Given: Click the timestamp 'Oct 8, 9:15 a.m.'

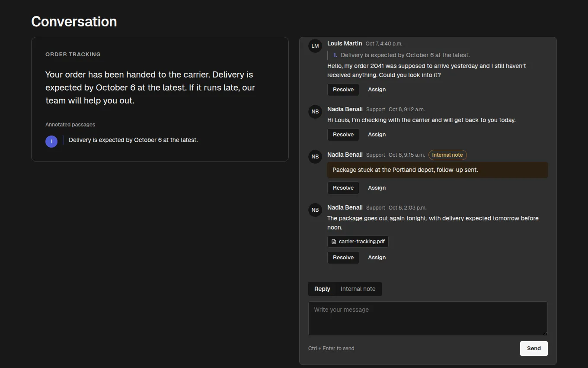Looking at the screenshot, I should click(407, 155).
